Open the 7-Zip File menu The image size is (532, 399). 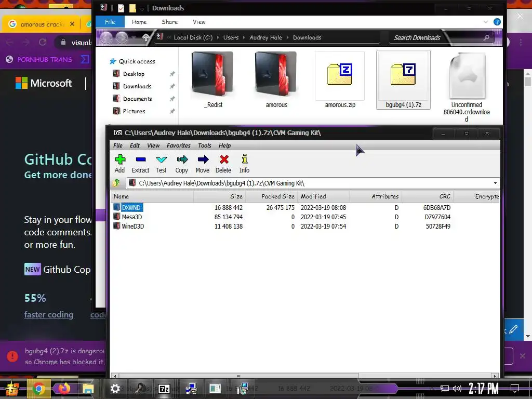(118, 145)
